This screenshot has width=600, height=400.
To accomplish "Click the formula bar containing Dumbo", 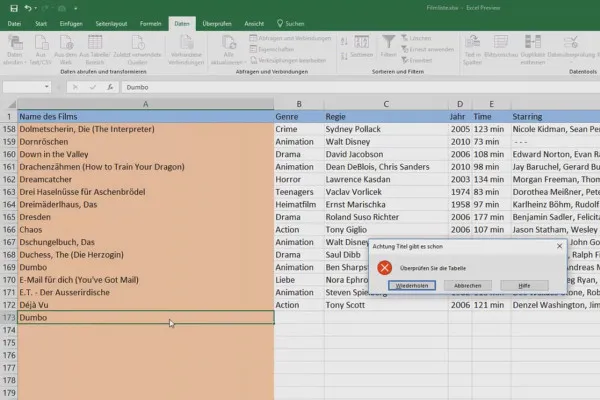I will click(360, 87).
